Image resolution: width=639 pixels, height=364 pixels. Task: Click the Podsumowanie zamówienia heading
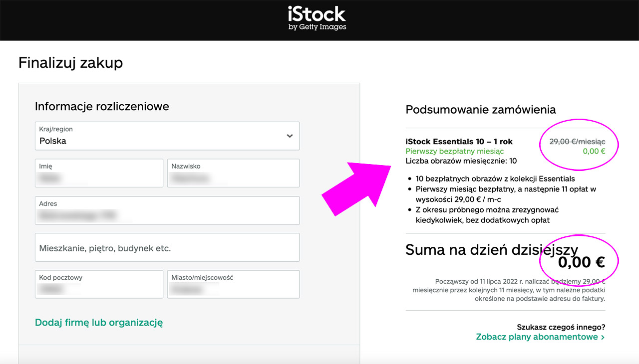[x=481, y=110]
